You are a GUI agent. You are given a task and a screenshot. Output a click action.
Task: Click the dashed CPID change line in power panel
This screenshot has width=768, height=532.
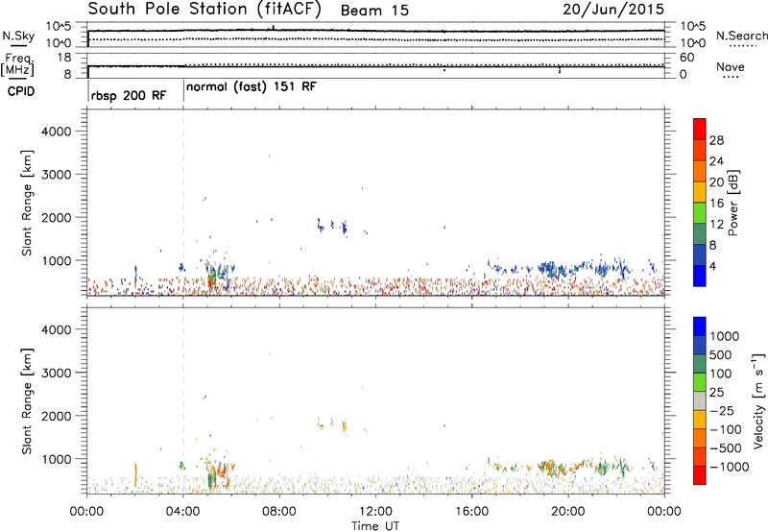183,203
